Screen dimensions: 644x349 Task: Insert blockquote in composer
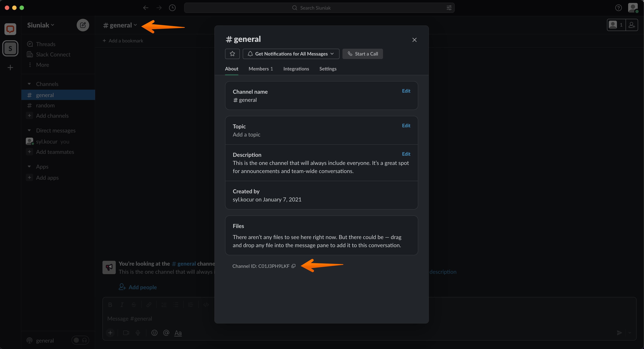pyautogui.click(x=191, y=305)
